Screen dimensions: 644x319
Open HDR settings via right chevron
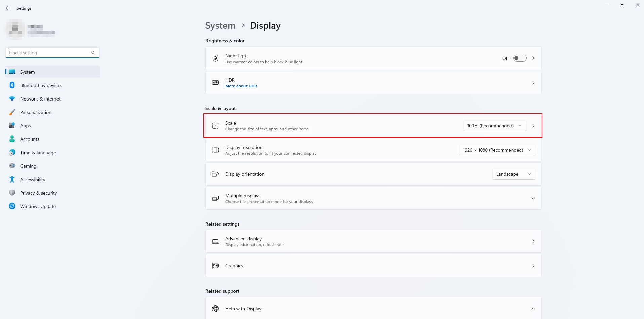tap(533, 83)
